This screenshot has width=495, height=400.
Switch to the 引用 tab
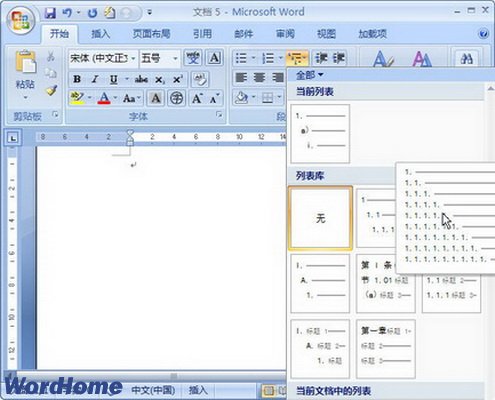click(202, 34)
